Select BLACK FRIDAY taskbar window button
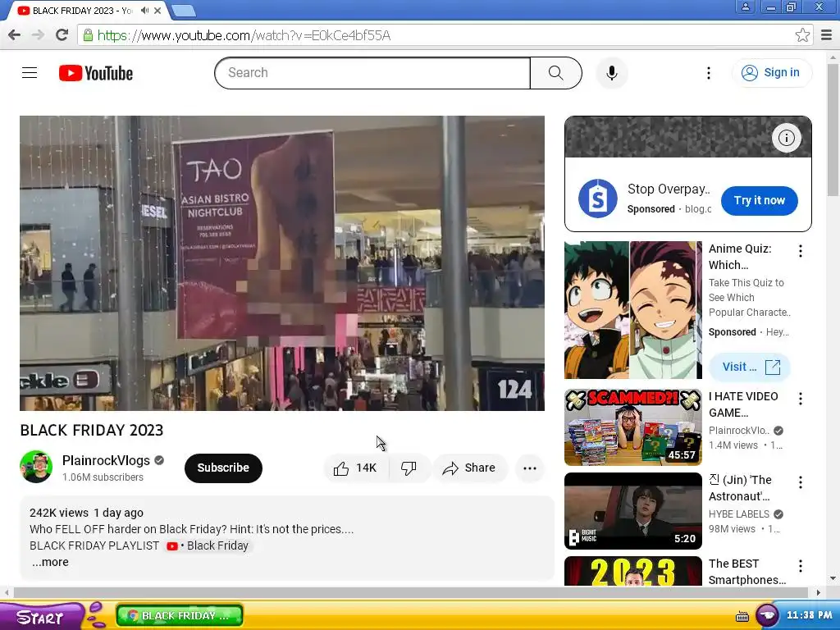Image resolution: width=840 pixels, height=630 pixels. (180, 615)
